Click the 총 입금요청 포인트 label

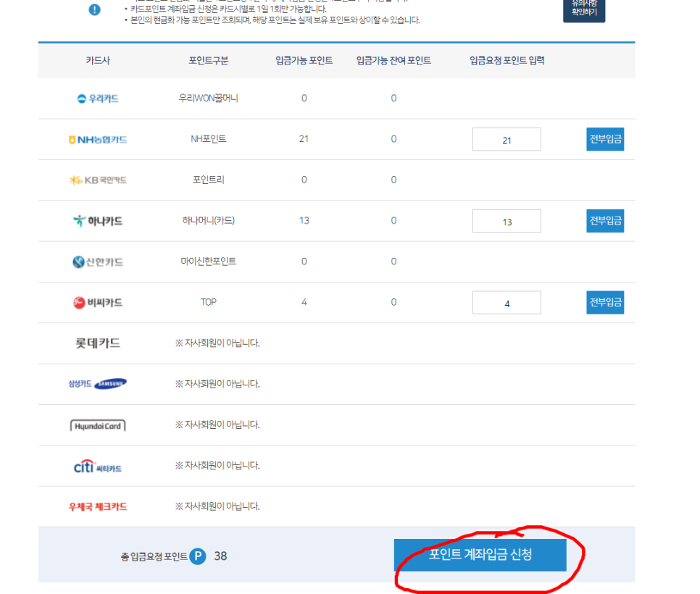pyautogui.click(x=154, y=556)
